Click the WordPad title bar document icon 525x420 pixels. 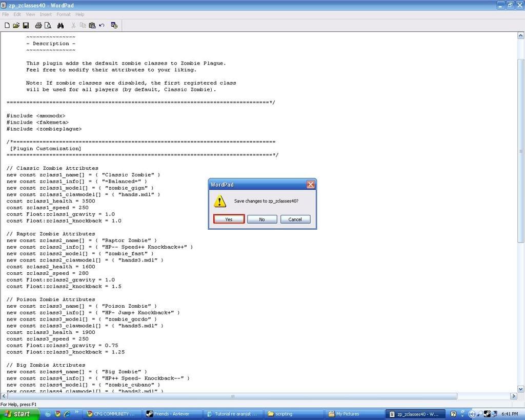click(x=4, y=5)
